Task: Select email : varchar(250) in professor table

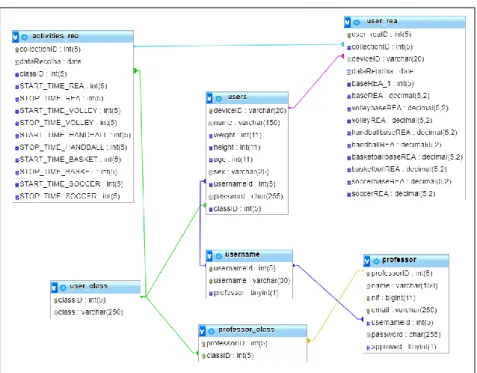Action: (x=402, y=310)
